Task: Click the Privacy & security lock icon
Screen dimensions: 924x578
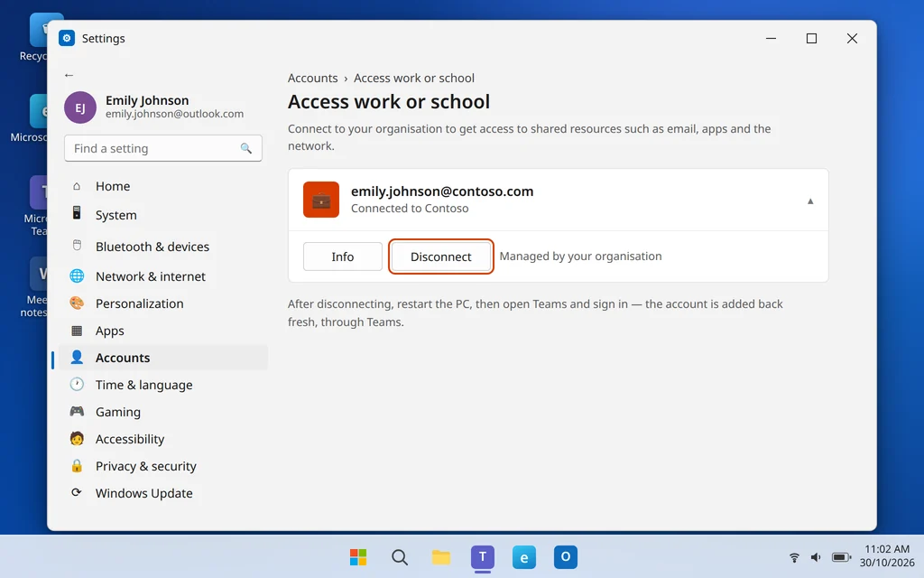Action: 77,465
